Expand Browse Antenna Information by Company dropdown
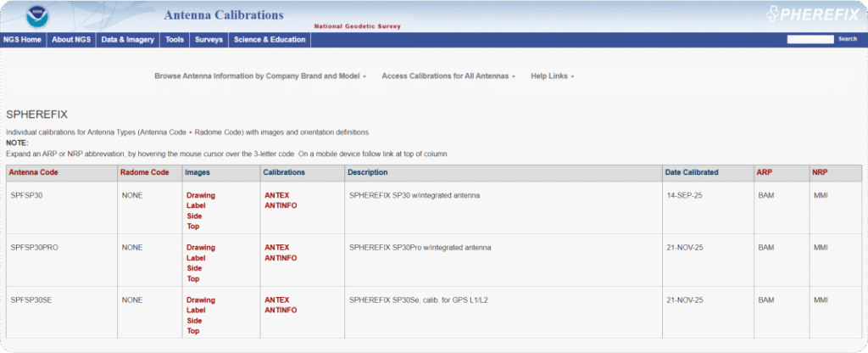 (x=259, y=76)
